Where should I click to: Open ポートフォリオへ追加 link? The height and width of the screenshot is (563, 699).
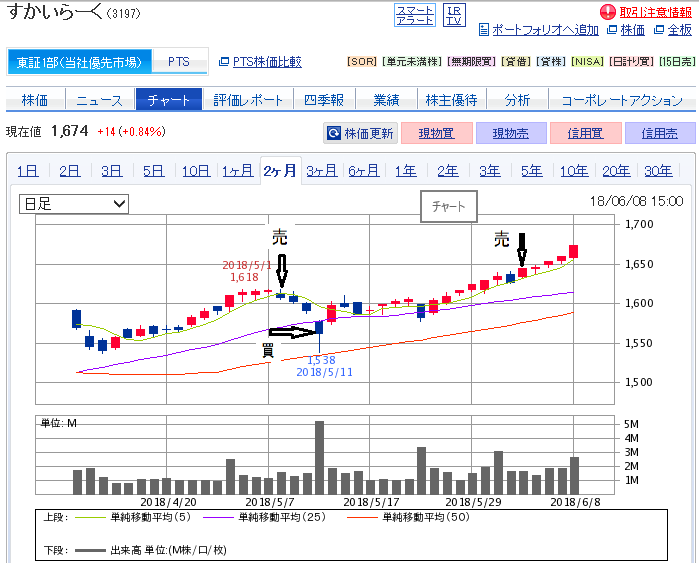[x=545, y=30]
